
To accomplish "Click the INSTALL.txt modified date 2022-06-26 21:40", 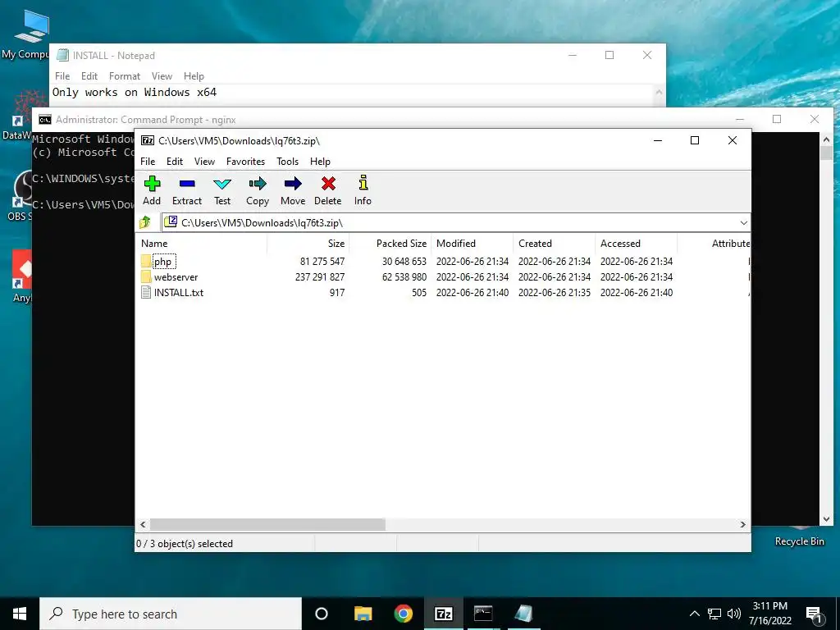I will point(472,293).
